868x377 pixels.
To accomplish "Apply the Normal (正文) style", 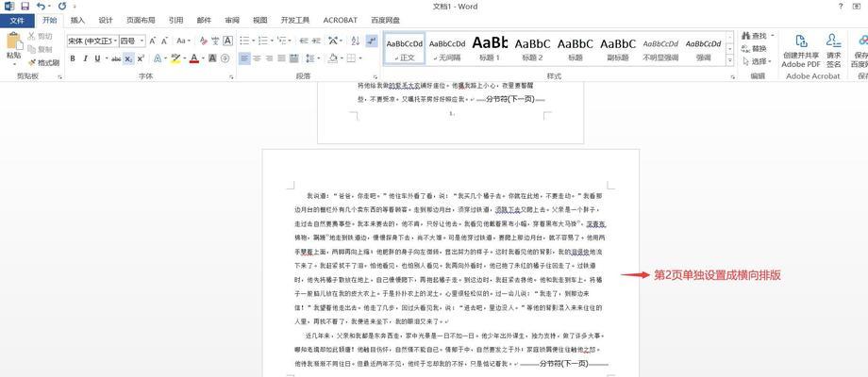I will 404,49.
